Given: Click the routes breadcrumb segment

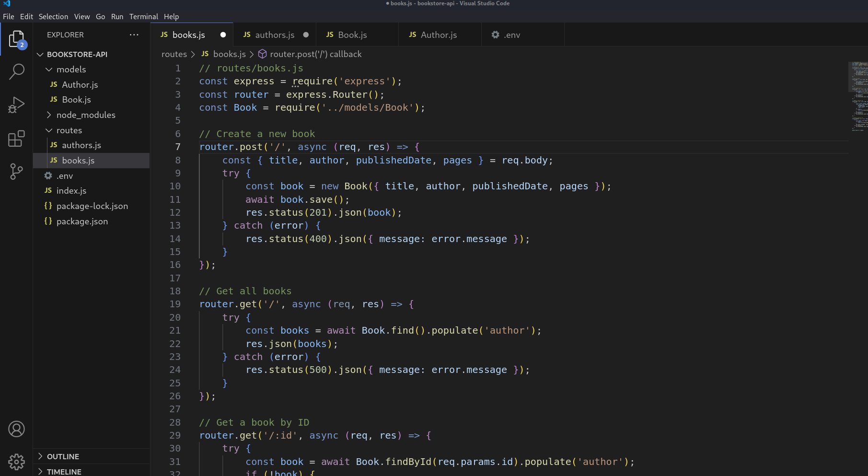Looking at the screenshot, I should [174, 54].
